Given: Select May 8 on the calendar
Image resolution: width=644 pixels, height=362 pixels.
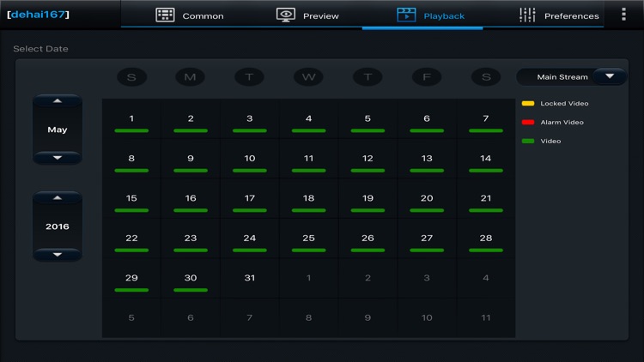Looking at the screenshot, I should point(131,159).
